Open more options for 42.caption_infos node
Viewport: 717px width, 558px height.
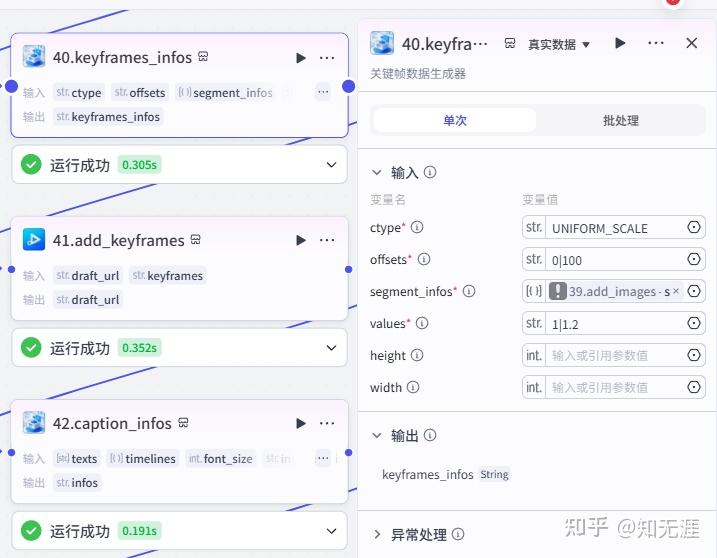[326, 423]
